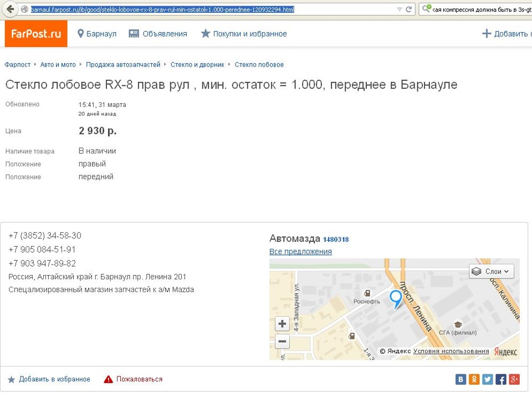Viewport: 532px width, 397px height.
Task: Click phone number +7 903 947-89-82
Action: click(42, 263)
